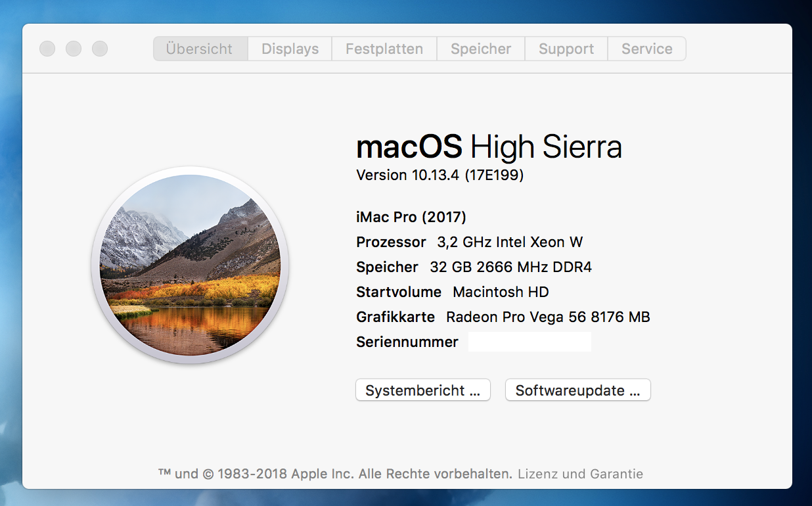812x506 pixels.
Task: Click the Radeon Pro Vega 56 Grafikkarte text
Action: click(548, 317)
